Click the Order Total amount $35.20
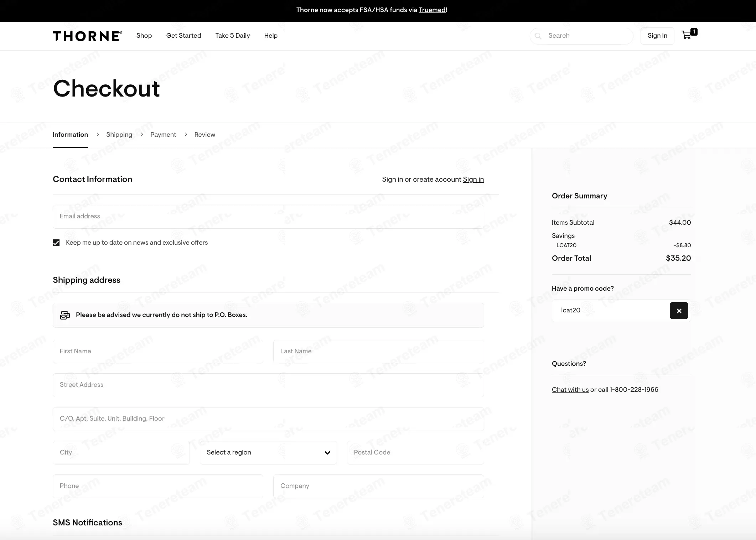This screenshot has width=756, height=540. (x=678, y=258)
